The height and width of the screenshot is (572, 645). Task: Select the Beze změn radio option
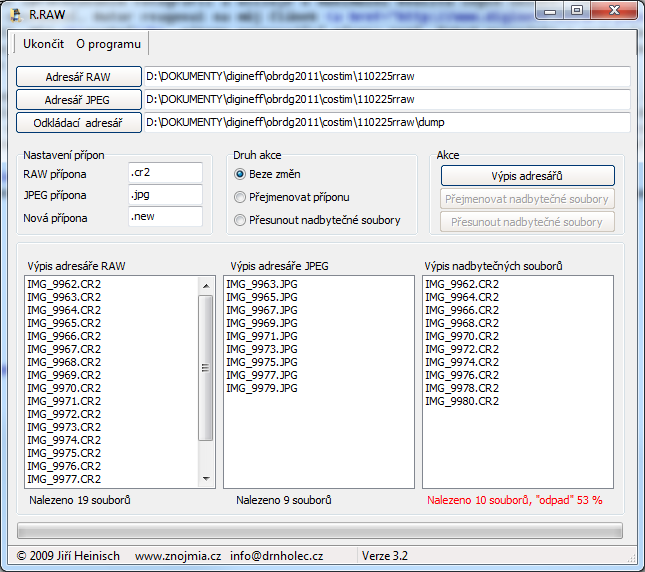pyautogui.click(x=239, y=174)
